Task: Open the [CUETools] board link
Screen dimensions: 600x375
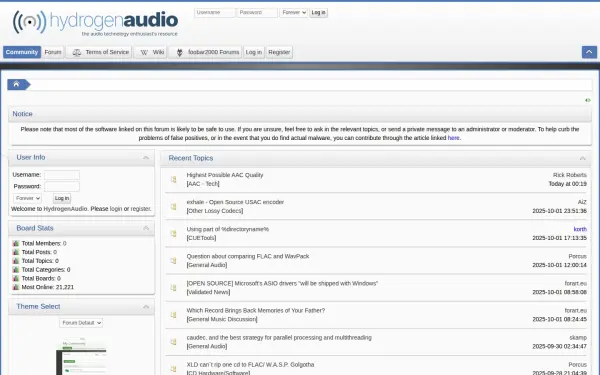Action: [201, 238]
